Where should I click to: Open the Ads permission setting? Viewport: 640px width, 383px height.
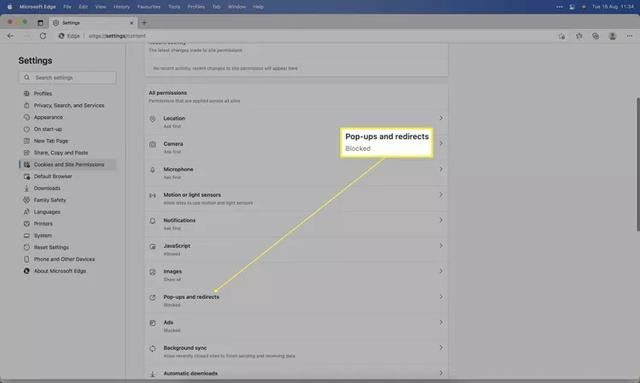tap(296, 326)
